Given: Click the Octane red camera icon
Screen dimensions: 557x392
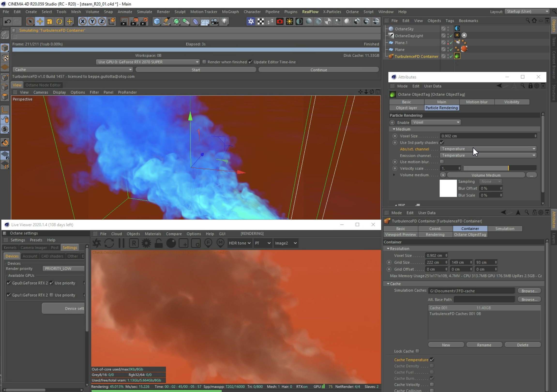Looking at the screenshot, I should 280,22.
